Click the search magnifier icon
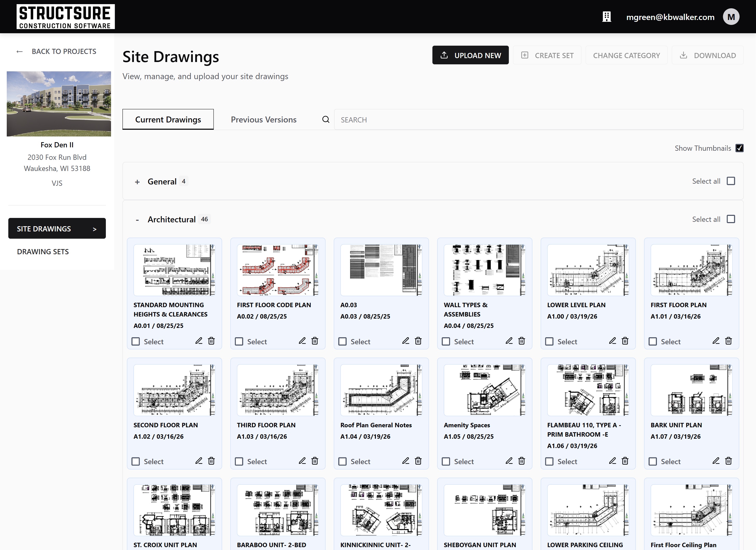 point(326,119)
